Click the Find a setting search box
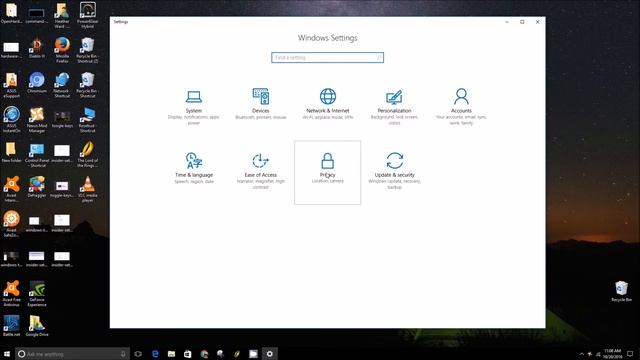 click(x=327, y=58)
